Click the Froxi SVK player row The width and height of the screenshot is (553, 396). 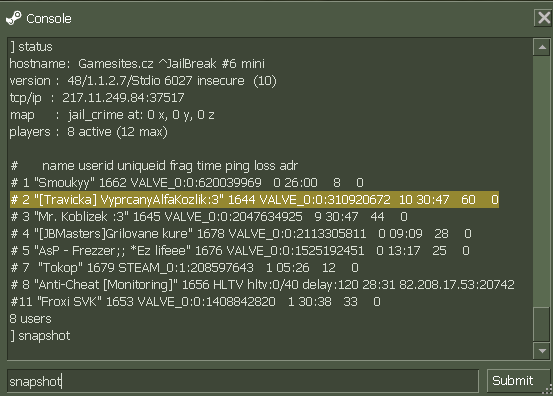pyautogui.click(x=195, y=302)
